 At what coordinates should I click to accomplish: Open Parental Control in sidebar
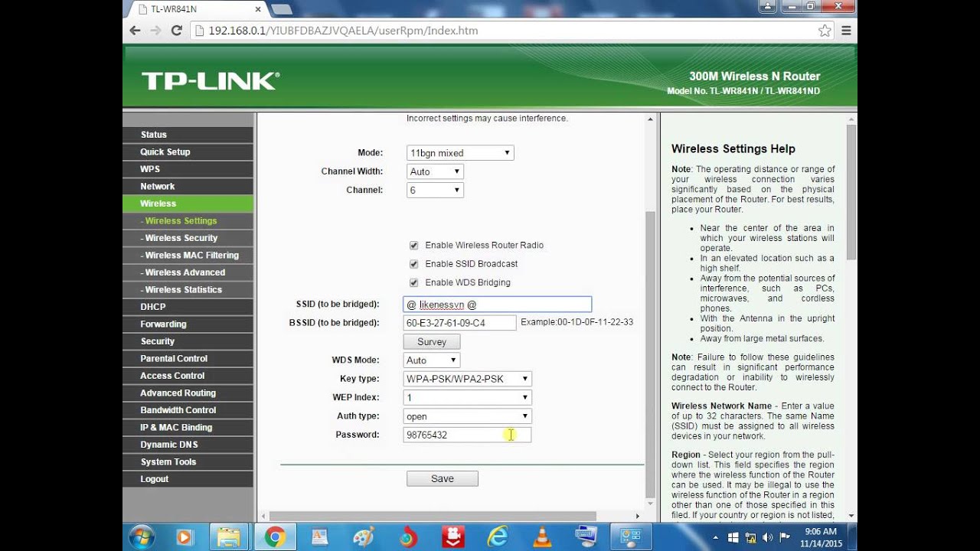(x=188, y=358)
